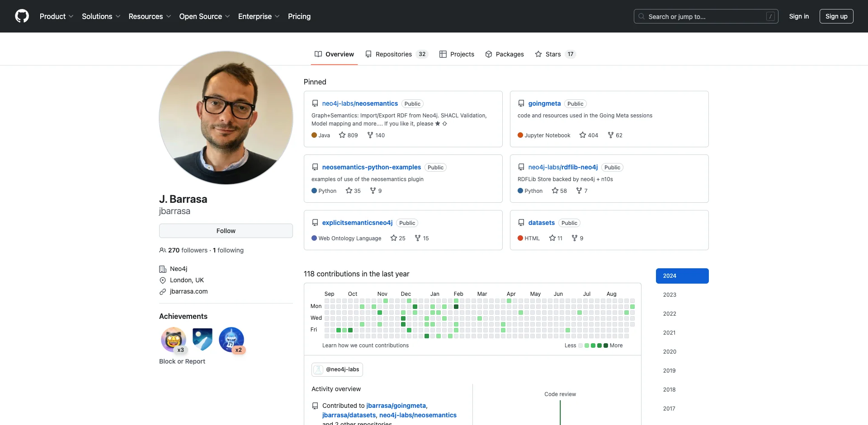Click the fork icon on neosemantics card
This screenshot has height=425, width=868.
pyautogui.click(x=370, y=135)
